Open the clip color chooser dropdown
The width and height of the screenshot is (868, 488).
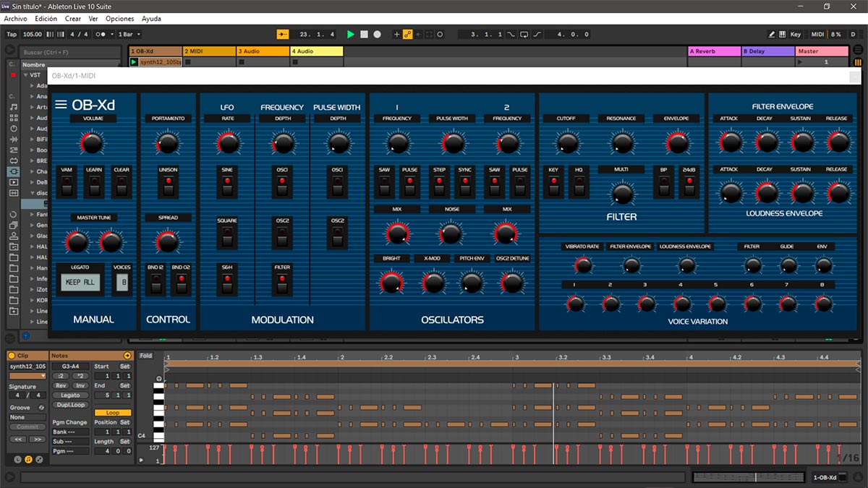click(27, 376)
